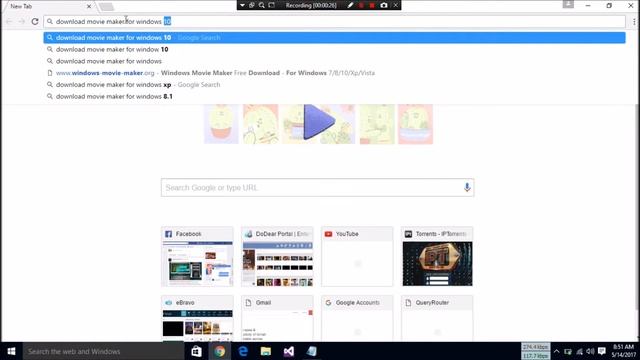The width and height of the screenshot is (640, 360).
Task: Click the search icon of the '8.1' suggestion
Action: [x=50, y=96]
